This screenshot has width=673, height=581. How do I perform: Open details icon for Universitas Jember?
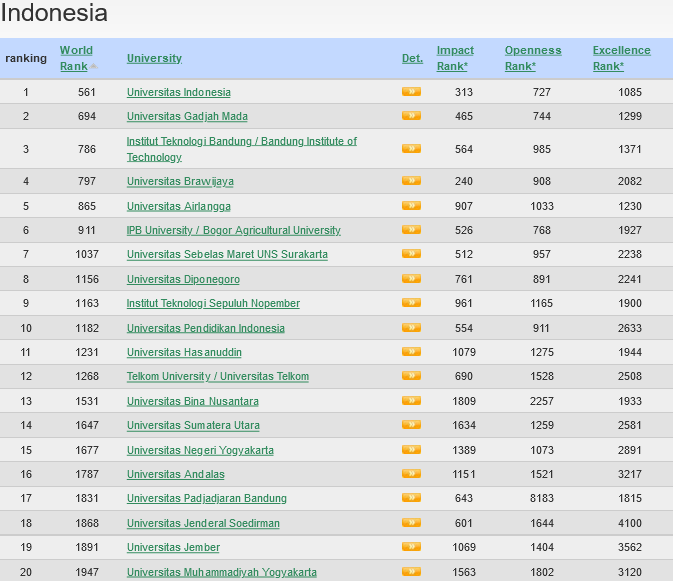pos(411,546)
